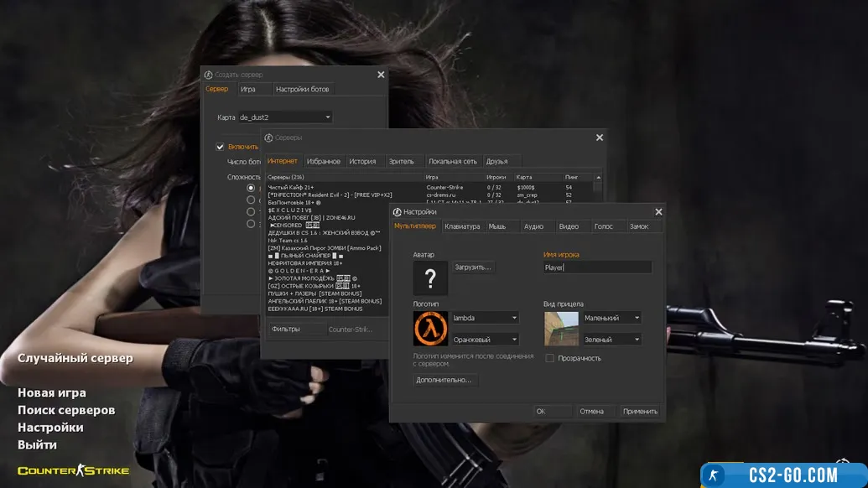This screenshot has width=868, height=488.
Task: Click the Имя игрока name input field
Action: tap(597, 267)
